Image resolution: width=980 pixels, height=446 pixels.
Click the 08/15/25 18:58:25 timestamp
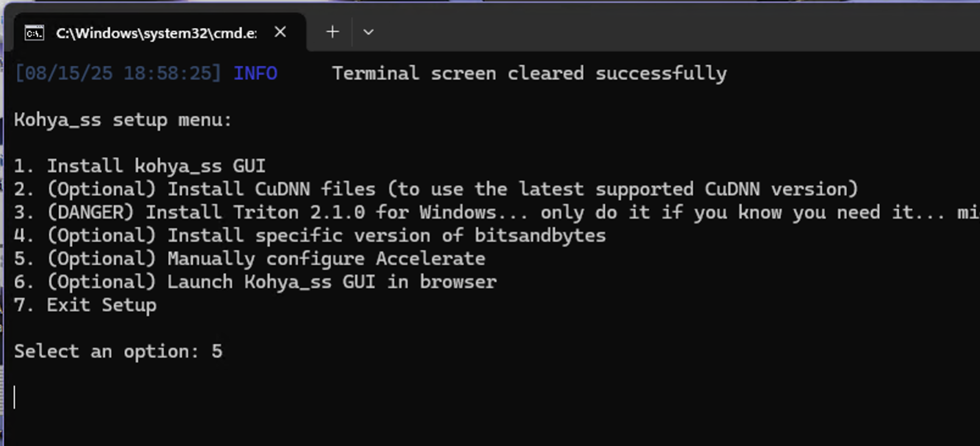click(x=118, y=74)
